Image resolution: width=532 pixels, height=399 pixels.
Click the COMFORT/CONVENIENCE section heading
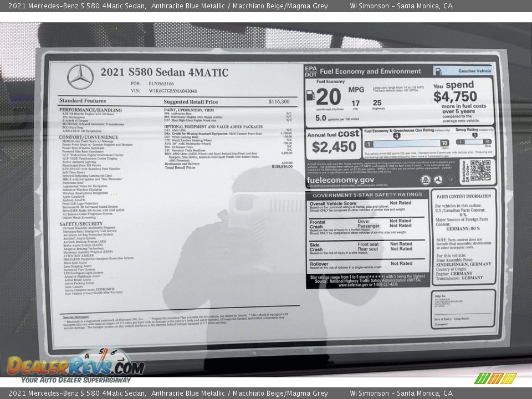89,137
